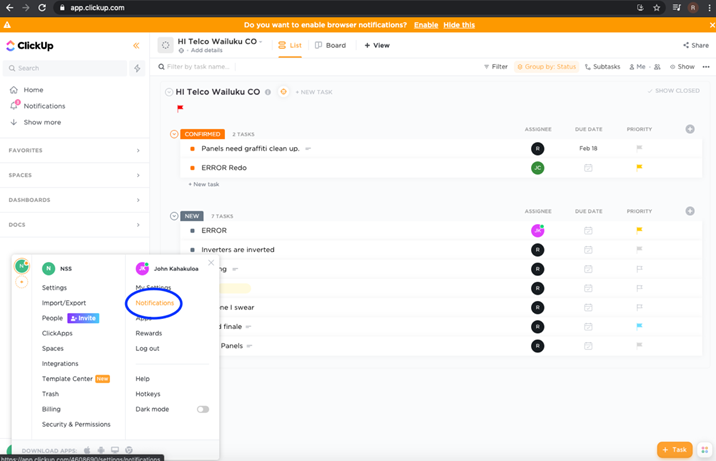Click Enable browser notifications link

pyautogui.click(x=426, y=25)
